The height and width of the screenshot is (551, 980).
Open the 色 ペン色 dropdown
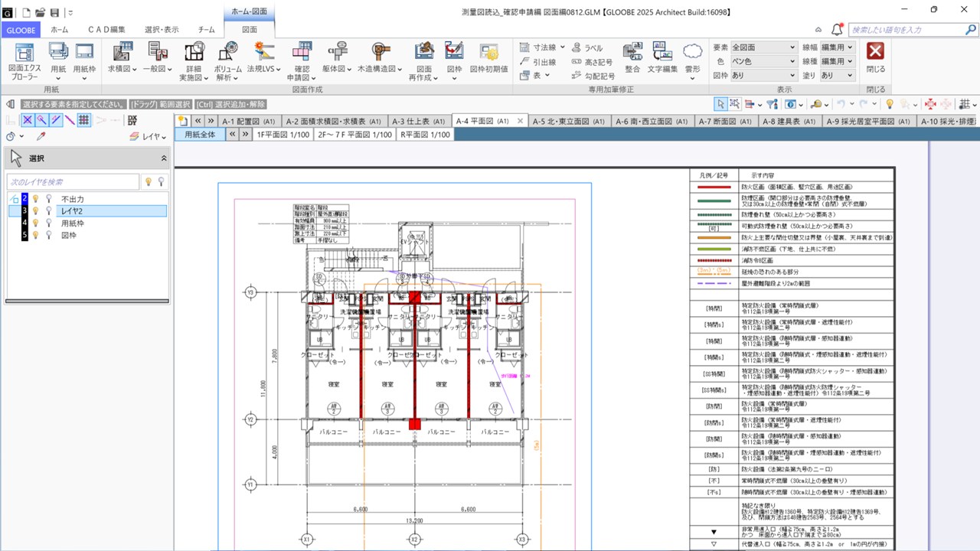pyautogui.click(x=763, y=61)
